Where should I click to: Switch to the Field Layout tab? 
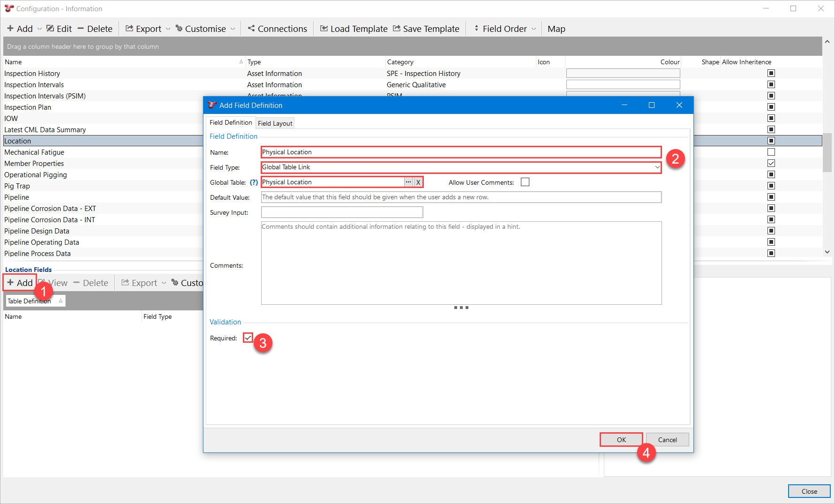click(275, 123)
